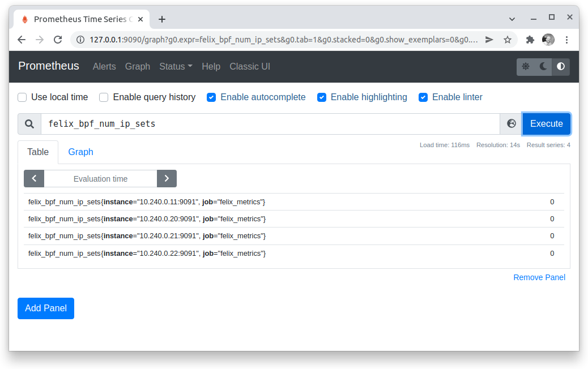The width and height of the screenshot is (588, 369).
Task: Uncheck Enable autocomplete
Action: point(211,97)
